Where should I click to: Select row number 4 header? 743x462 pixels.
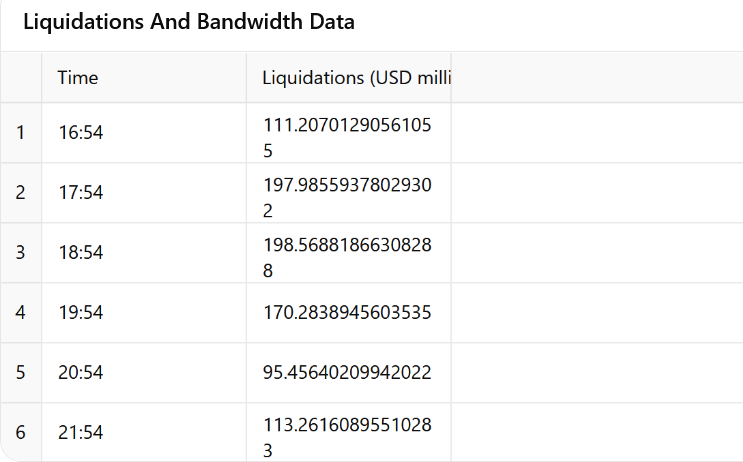(21, 313)
